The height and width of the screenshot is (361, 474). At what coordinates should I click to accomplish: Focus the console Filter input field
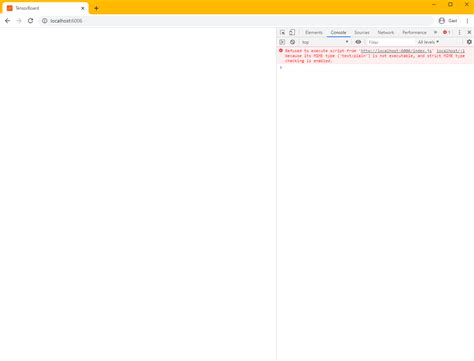(390, 42)
